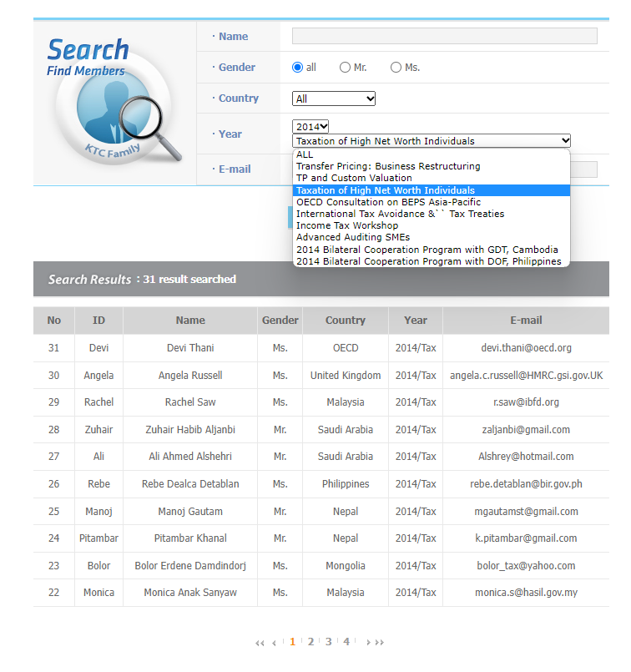This screenshot has width=631, height=672.
Task: Collapse the course selection dropdown box
Action: (x=432, y=141)
